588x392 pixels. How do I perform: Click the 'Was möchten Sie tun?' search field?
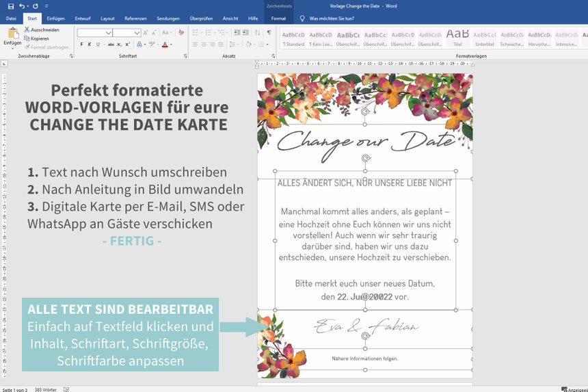click(332, 18)
